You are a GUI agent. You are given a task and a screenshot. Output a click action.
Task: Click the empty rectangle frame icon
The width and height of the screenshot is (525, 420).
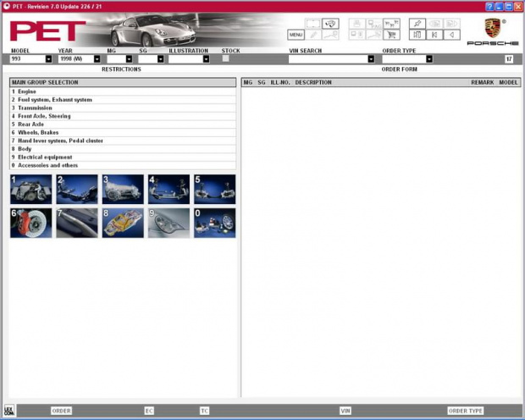313,24
